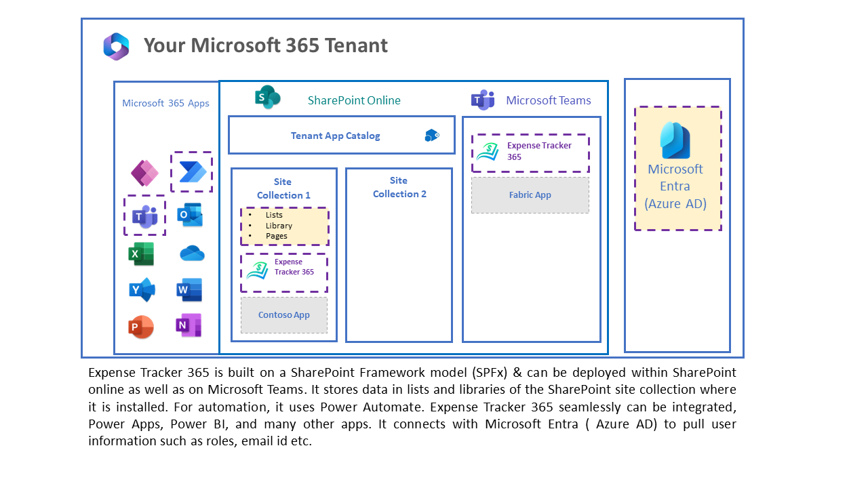Click the Microsoft Teams header icon
868x488 pixels.
click(x=483, y=100)
